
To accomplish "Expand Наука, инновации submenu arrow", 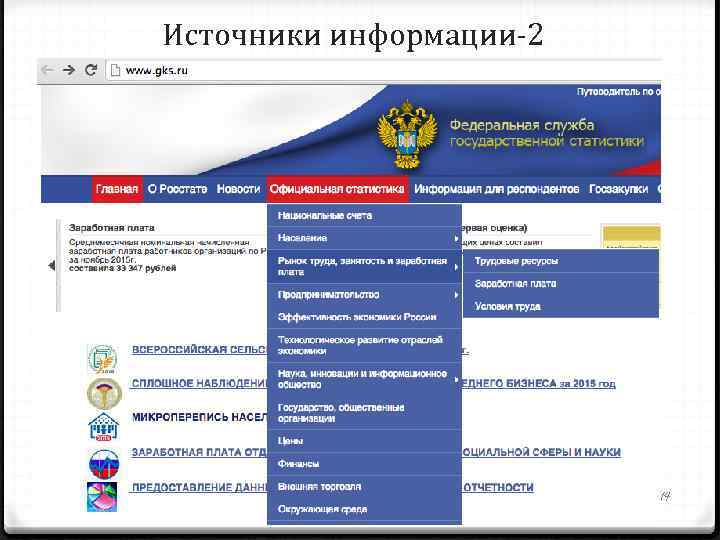I will 456,379.
